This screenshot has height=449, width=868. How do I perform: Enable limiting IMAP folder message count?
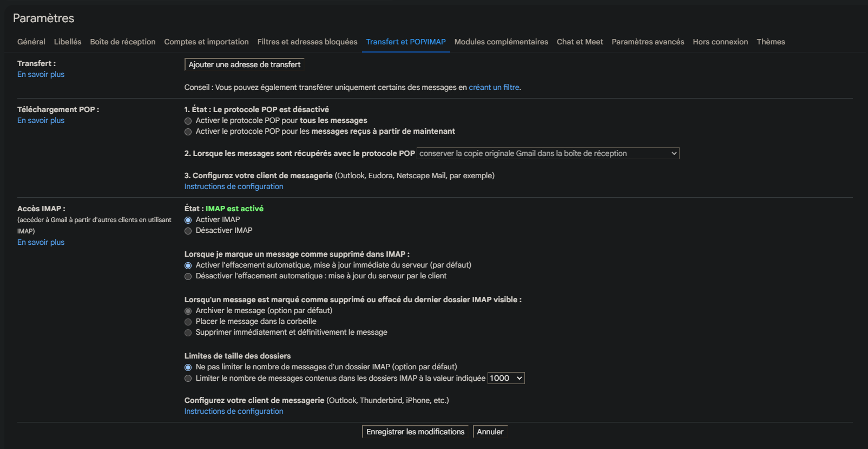click(188, 379)
